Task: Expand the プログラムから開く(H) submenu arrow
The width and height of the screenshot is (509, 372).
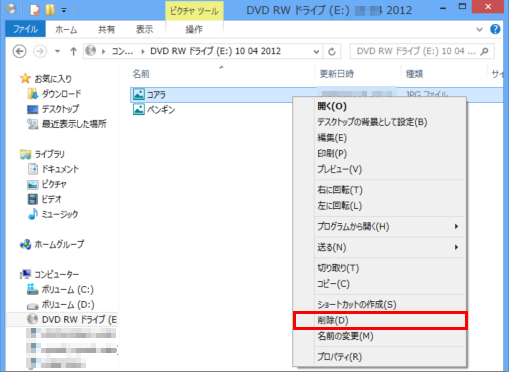Action: (x=456, y=226)
